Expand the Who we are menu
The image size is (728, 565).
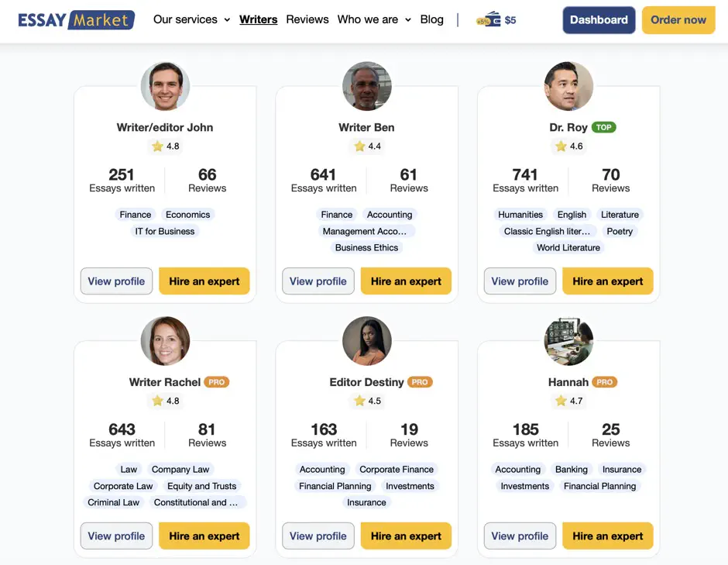pos(374,19)
